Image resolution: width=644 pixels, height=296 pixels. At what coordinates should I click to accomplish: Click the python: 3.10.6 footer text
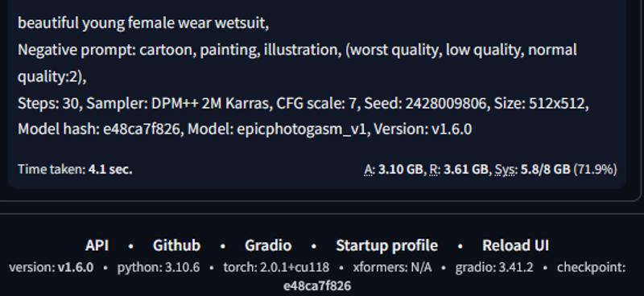pos(159,267)
